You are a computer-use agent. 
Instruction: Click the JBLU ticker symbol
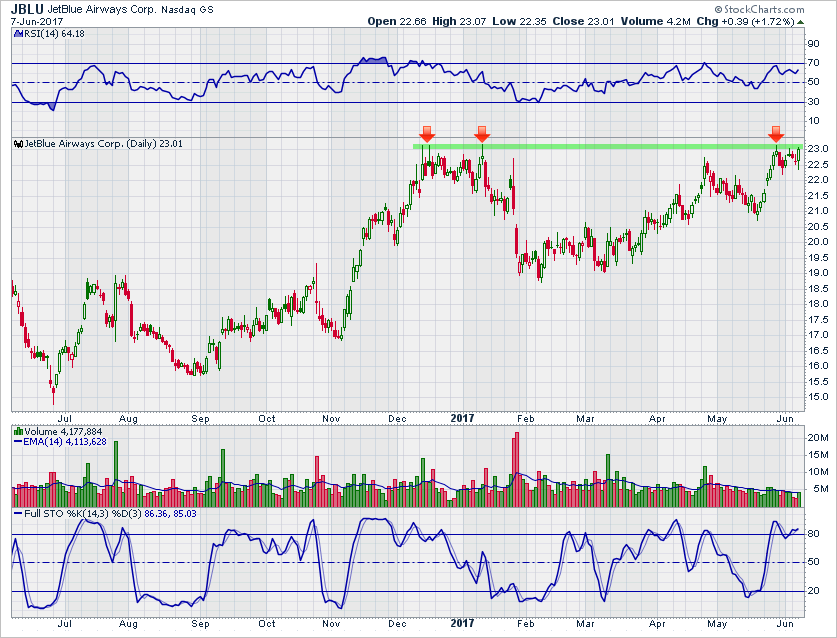pyautogui.click(x=28, y=7)
